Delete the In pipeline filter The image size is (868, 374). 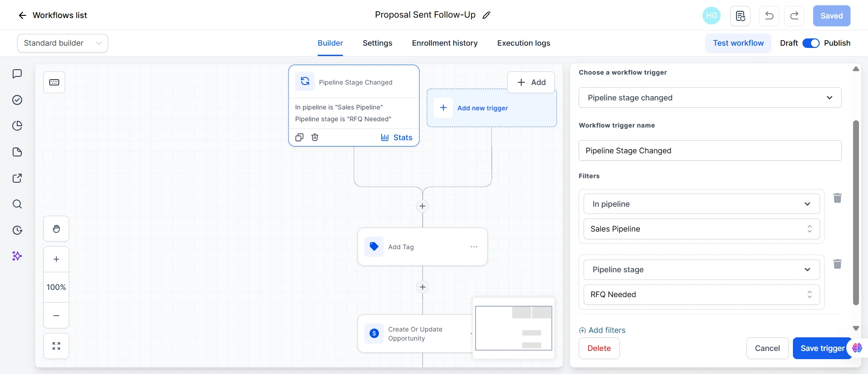(x=837, y=198)
